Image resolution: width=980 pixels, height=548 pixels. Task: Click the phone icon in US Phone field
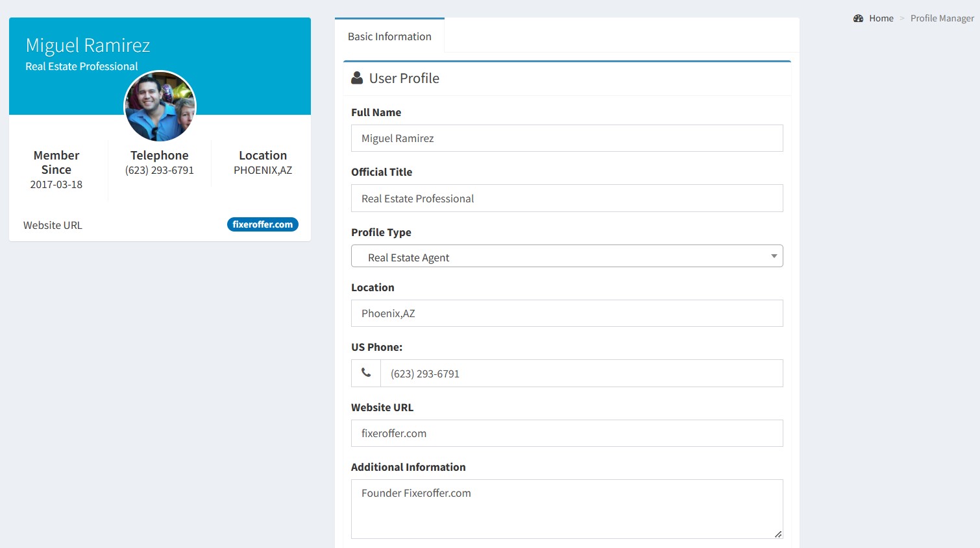pos(366,373)
